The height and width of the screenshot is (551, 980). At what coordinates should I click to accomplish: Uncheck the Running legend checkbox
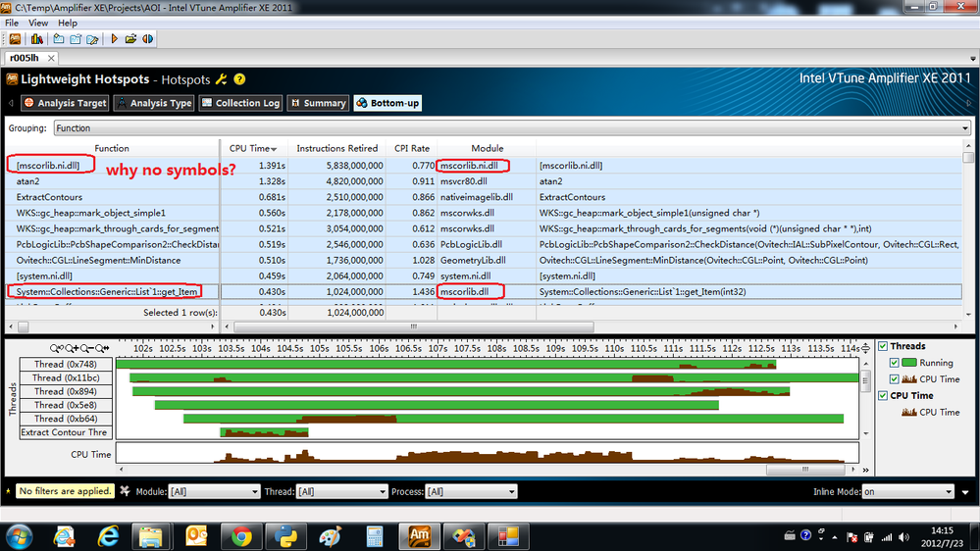895,363
